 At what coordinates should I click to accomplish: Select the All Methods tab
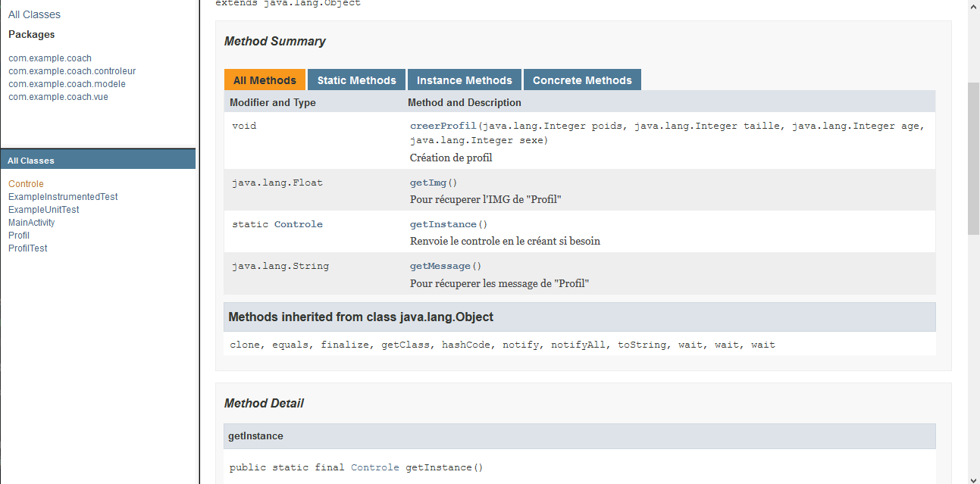tap(265, 80)
